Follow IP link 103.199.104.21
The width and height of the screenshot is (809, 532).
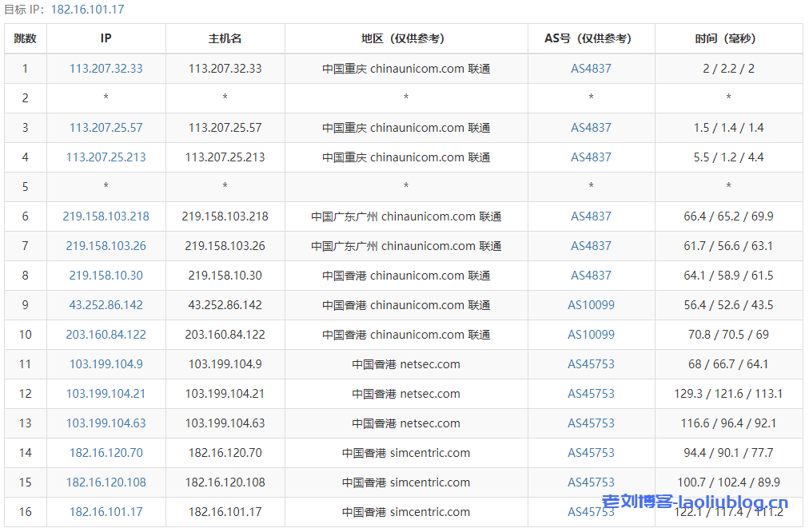(x=106, y=394)
